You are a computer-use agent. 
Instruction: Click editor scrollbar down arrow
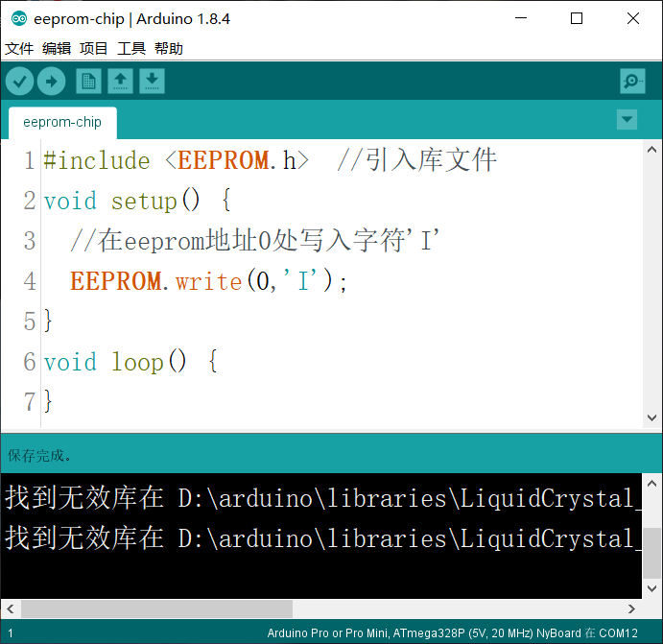point(652,417)
